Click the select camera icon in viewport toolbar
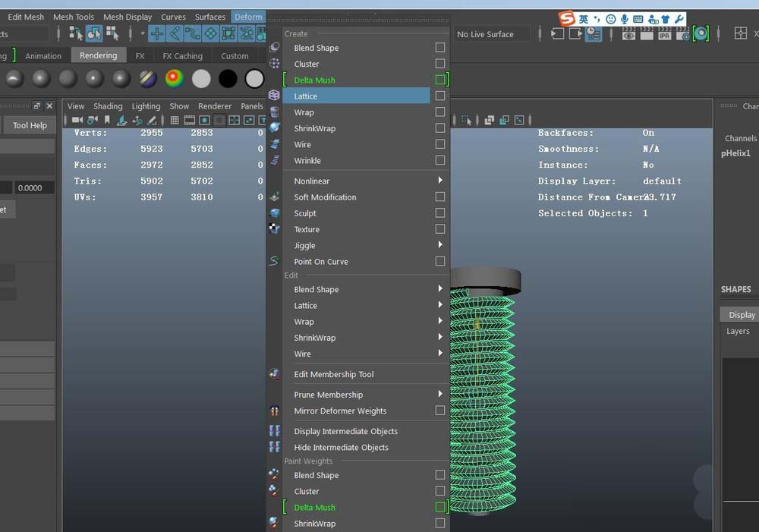 coord(77,120)
